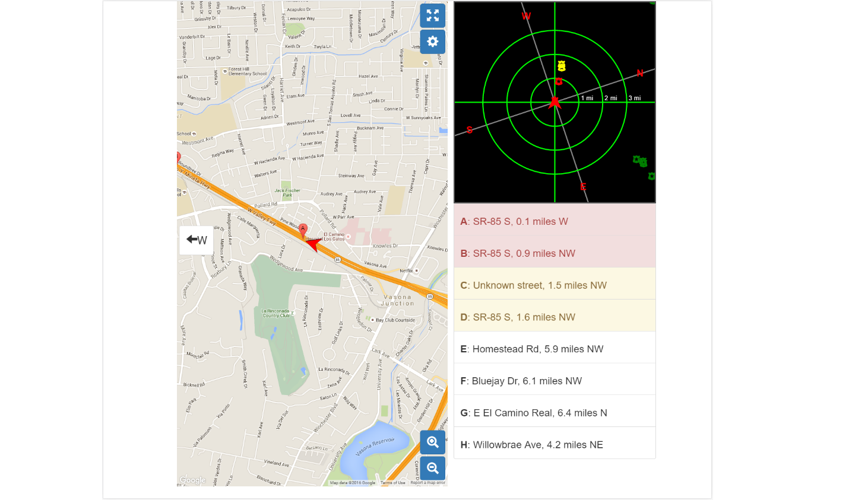Click the red center arrow on the radar
Viewport: 868px width, 500px height.
point(555,101)
